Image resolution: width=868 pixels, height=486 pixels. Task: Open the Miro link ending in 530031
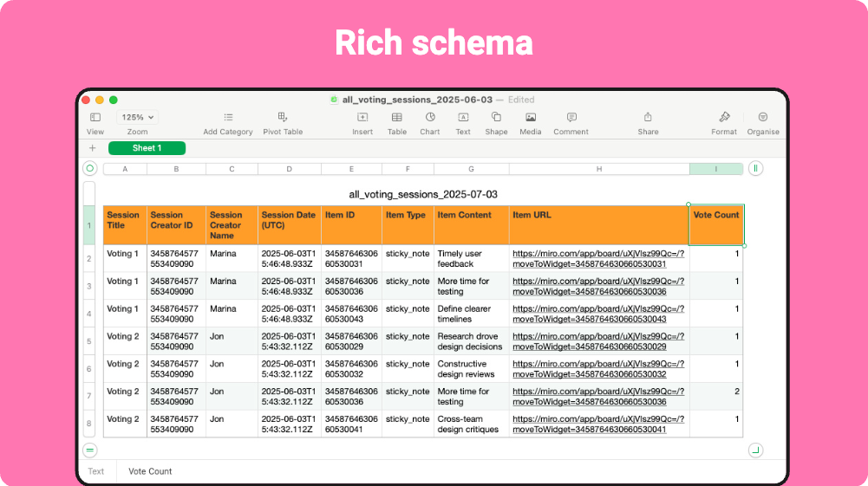pos(597,259)
